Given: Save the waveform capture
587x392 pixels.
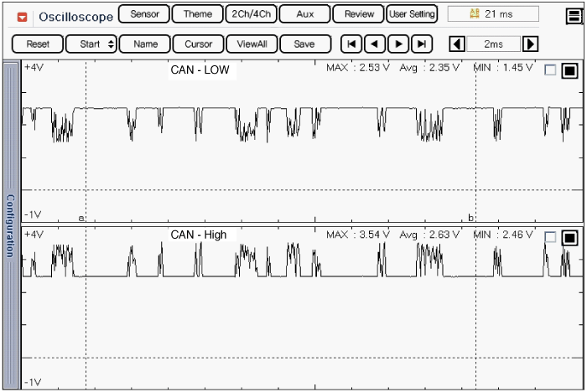Looking at the screenshot, I should click(x=305, y=44).
